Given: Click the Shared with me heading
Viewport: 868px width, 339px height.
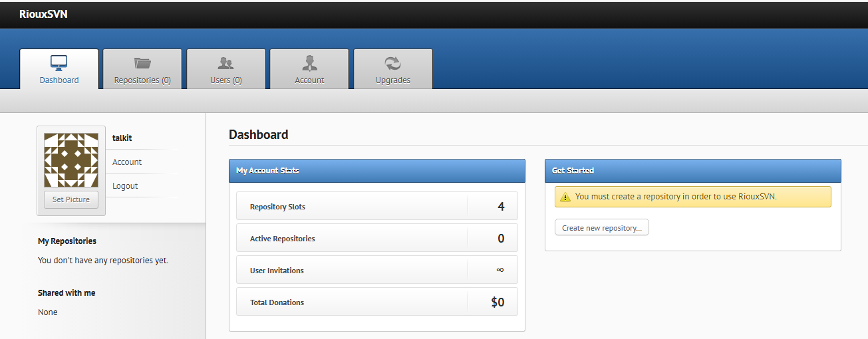Looking at the screenshot, I should [67, 293].
